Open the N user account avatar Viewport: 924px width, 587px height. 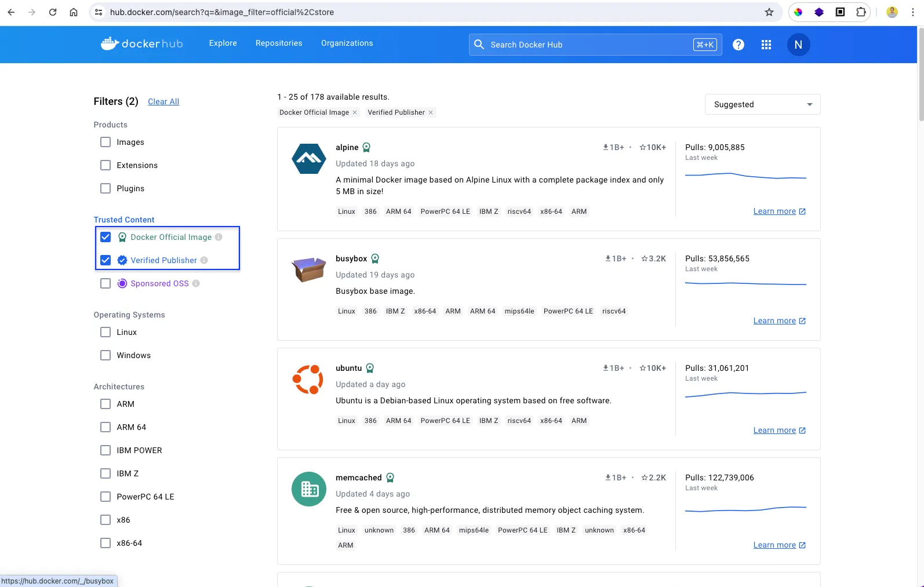point(798,45)
